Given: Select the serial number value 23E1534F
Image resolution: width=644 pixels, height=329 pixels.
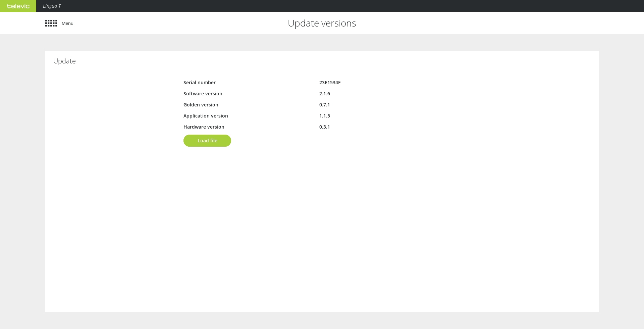Looking at the screenshot, I should pyautogui.click(x=330, y=83).
